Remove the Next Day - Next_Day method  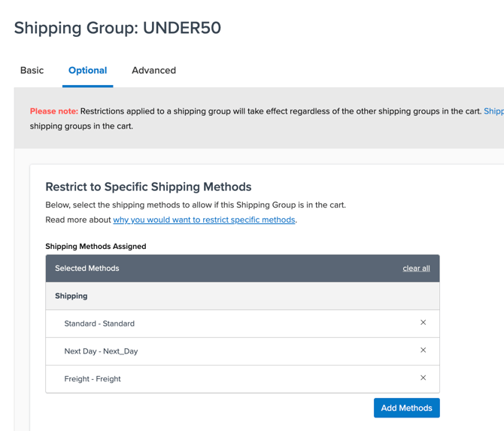pyautogui.click(x=423, y=351)
